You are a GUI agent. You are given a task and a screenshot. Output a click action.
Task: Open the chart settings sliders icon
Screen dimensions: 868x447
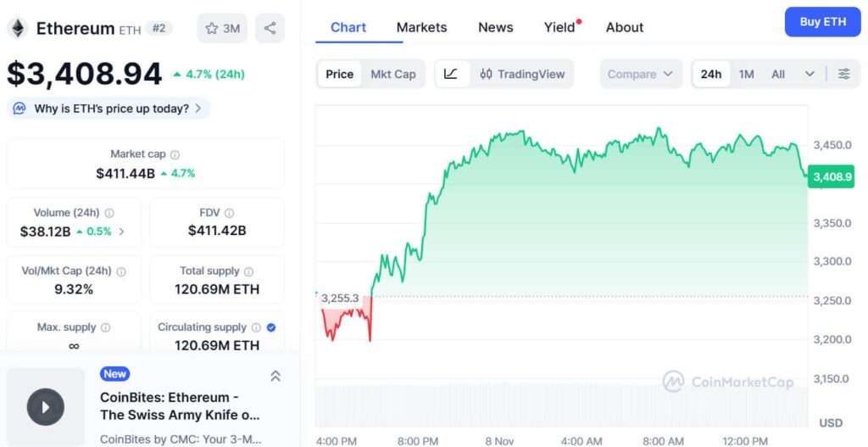pyautogui.click(x=843, y=74)
